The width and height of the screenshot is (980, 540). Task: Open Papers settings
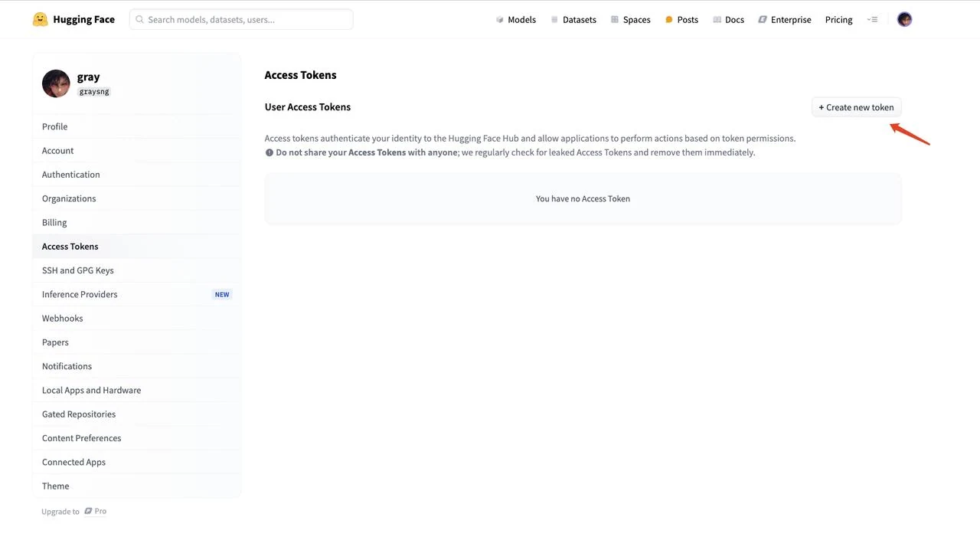[x=136, y=342]
